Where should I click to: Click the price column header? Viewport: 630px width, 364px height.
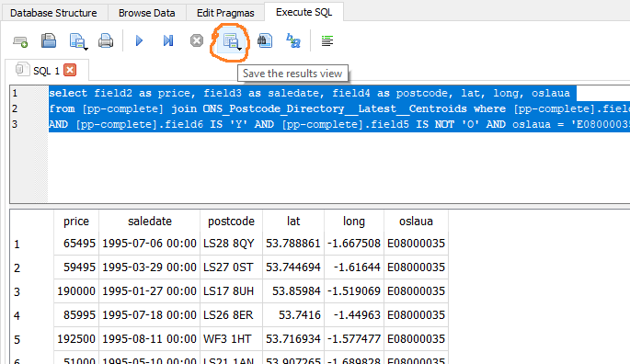(x=76, y=221)
